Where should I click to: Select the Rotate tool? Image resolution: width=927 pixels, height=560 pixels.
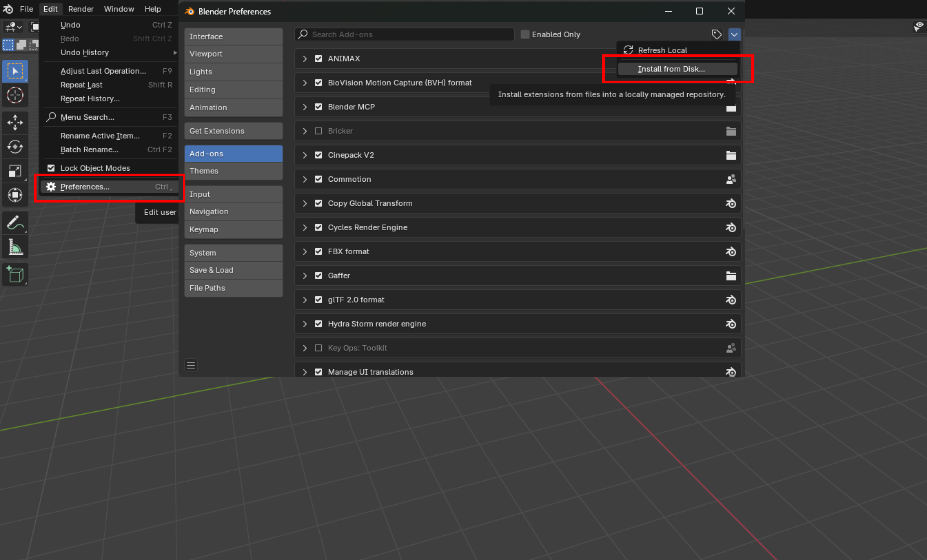[x=15, y=146]
